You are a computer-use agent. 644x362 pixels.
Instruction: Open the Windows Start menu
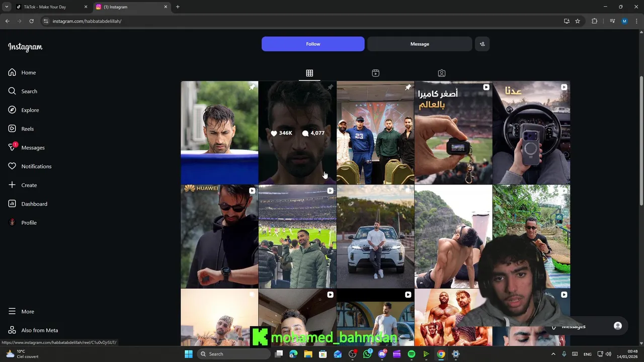pos(189,354)
